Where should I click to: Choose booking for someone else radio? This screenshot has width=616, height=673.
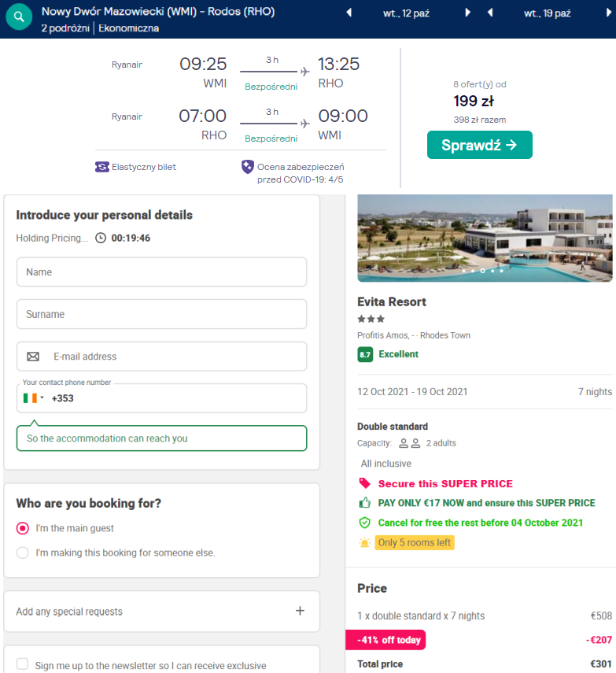(23, 553)
